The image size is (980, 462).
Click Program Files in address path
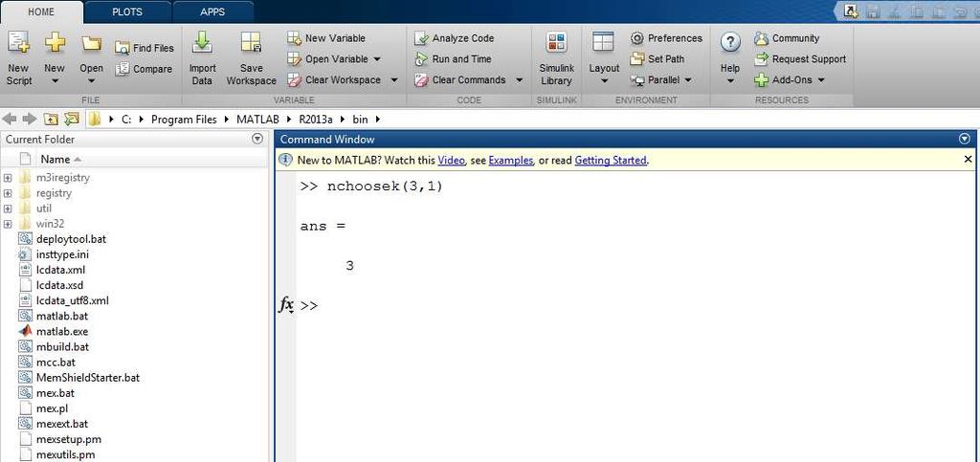[x=184, y=119]
